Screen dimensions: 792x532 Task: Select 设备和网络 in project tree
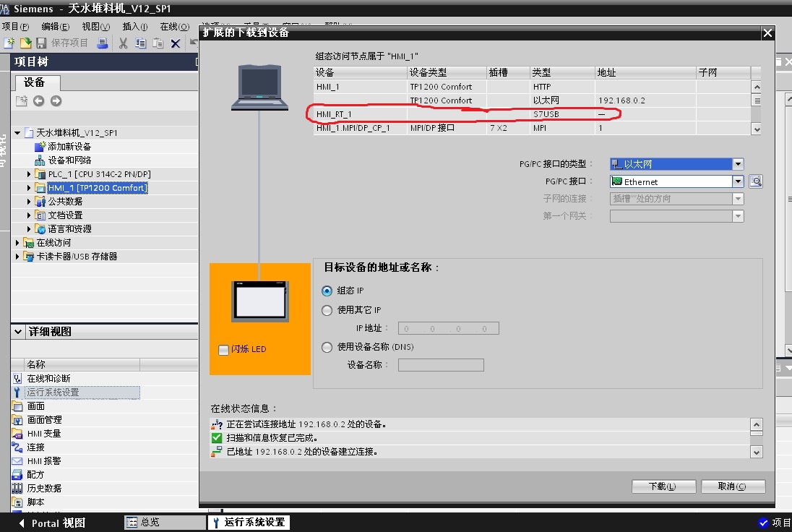coord(69,160)
